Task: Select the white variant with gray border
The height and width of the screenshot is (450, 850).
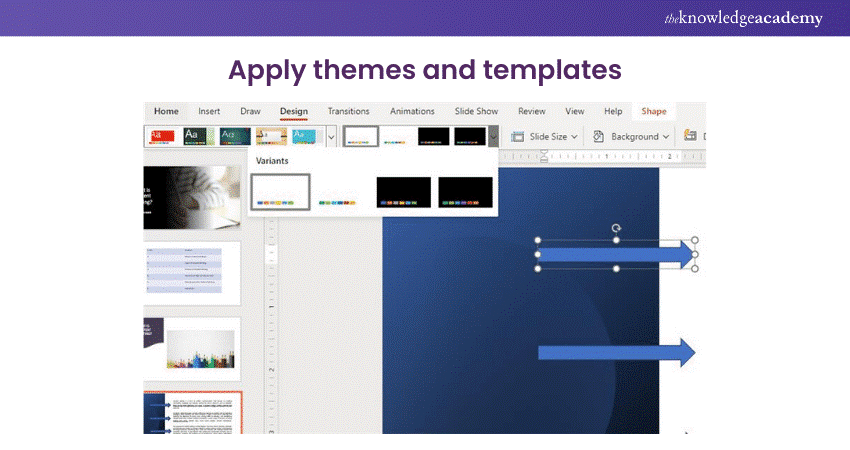Action: tap(281, 192)
